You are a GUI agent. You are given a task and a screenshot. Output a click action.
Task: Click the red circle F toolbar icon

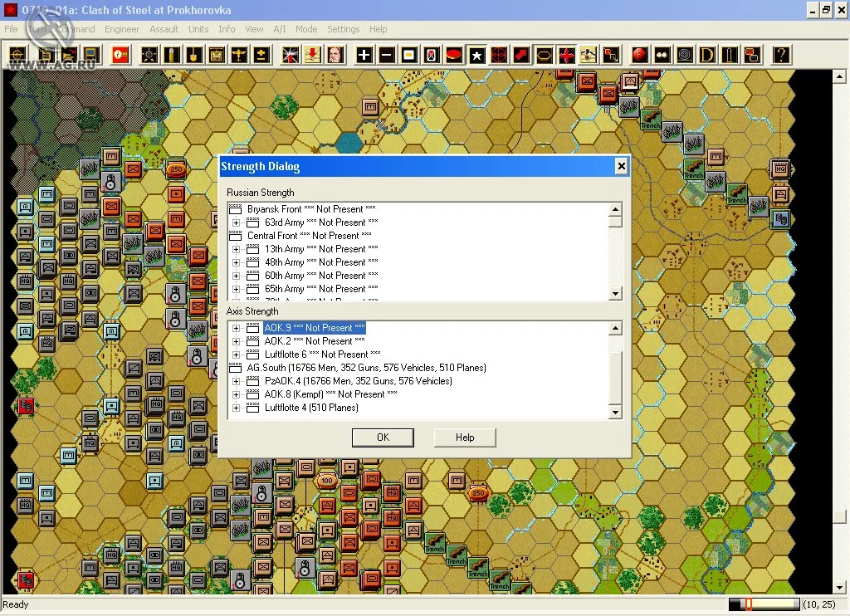click(x=640, y=55)
